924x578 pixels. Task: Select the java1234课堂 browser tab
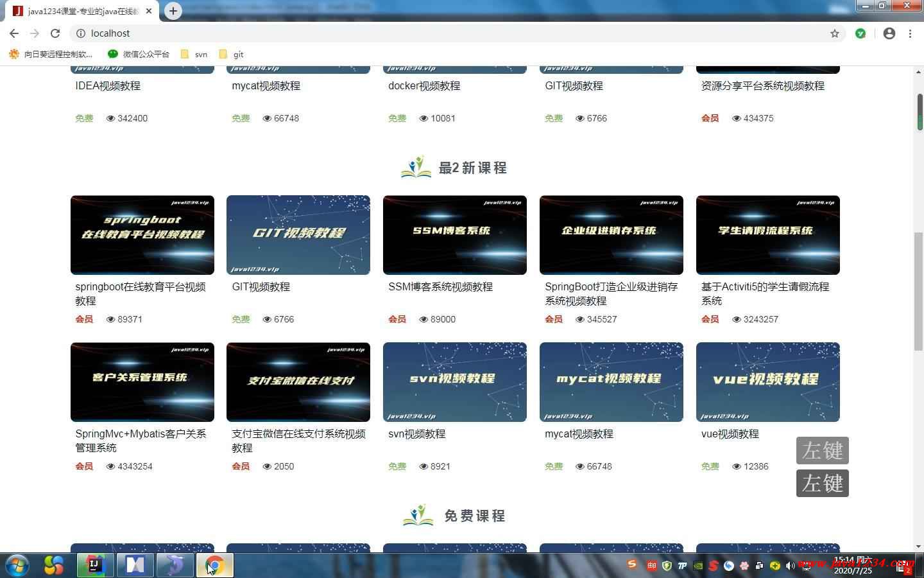click(82, 11)
